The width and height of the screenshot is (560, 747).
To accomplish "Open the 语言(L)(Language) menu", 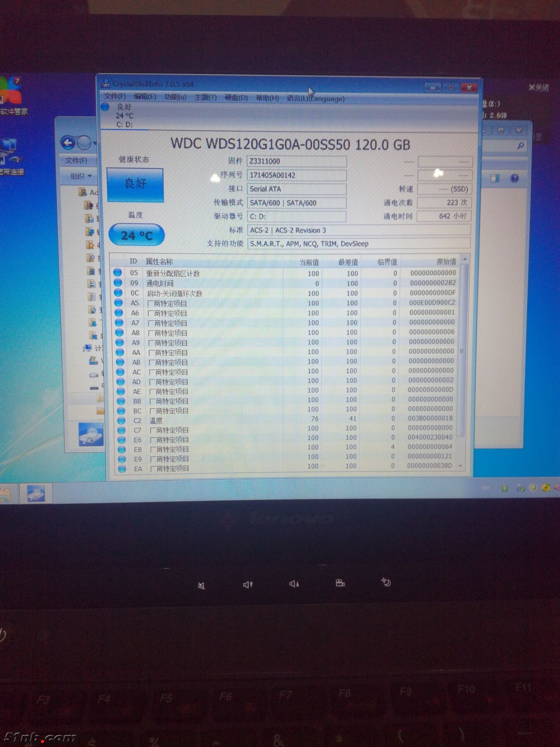I will [x=315, y=98].
